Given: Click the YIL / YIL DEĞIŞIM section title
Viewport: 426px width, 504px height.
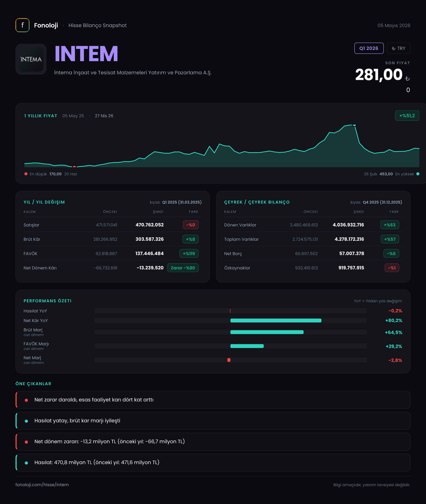Looking at the screenshot, I should click(x=44, y=202).
